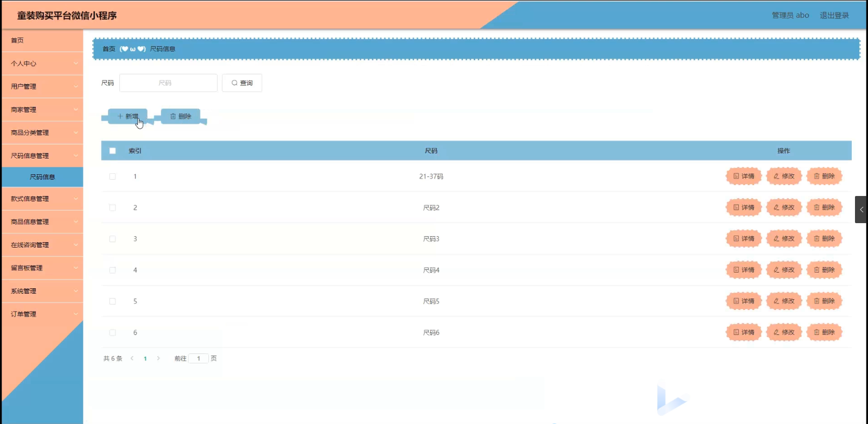Select page 1 in pagination

coord(145,358)
